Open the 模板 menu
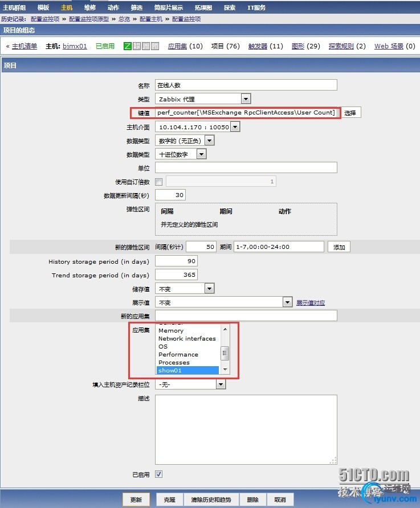 (x=43, y=7)
